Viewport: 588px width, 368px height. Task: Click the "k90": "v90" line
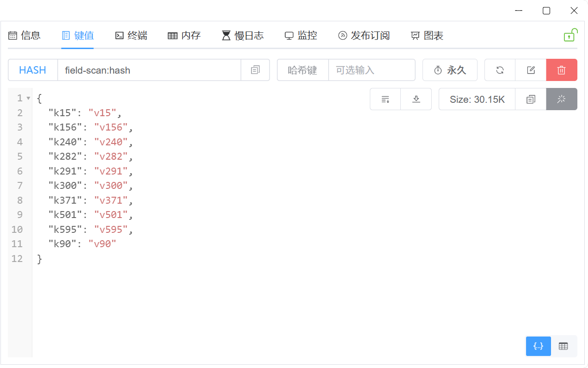tap(82, 244)
